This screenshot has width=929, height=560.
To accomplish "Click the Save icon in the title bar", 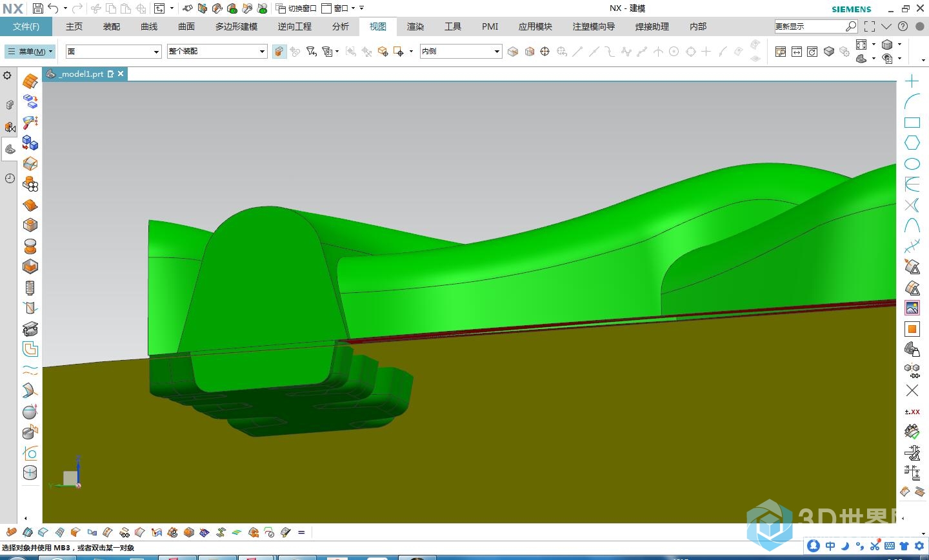I will (x=37, y=8).
